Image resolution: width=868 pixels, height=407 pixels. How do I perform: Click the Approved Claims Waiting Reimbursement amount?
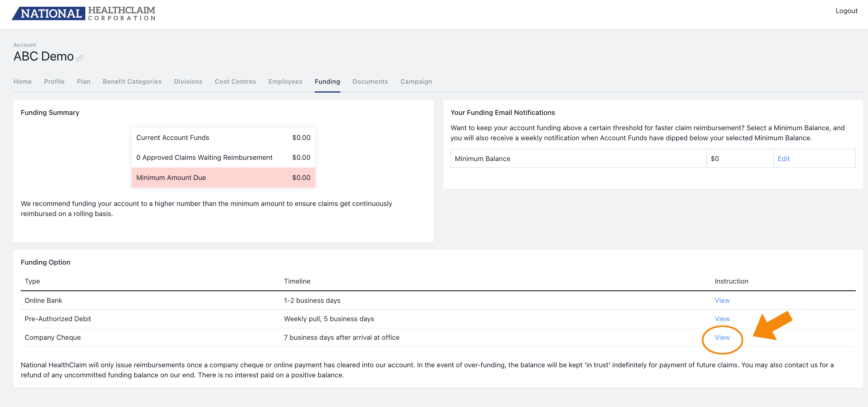301,157
